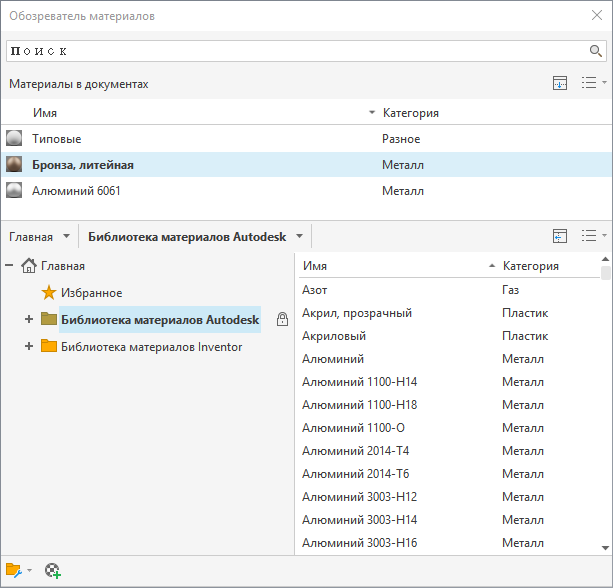
Task: Click the search magnifier icon
Action: 596,51
